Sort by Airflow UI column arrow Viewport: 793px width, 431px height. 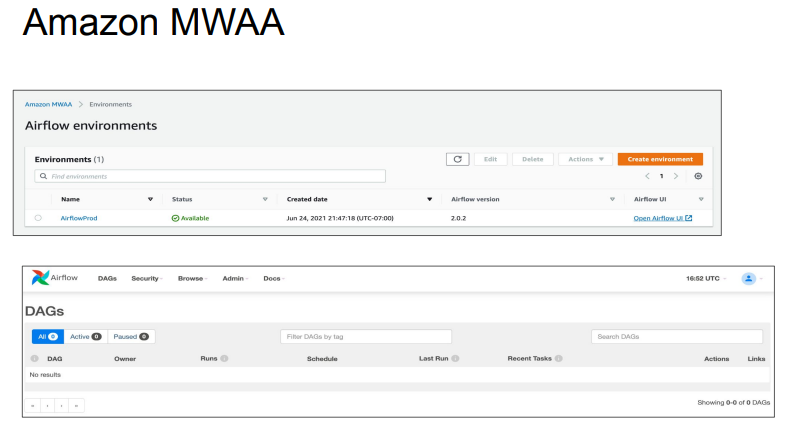(701, 199)
